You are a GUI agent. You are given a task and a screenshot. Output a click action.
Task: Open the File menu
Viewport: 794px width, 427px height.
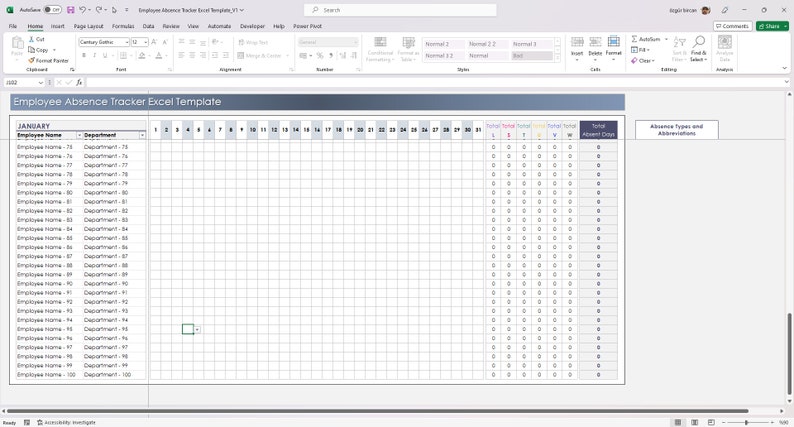coord(13,26)
